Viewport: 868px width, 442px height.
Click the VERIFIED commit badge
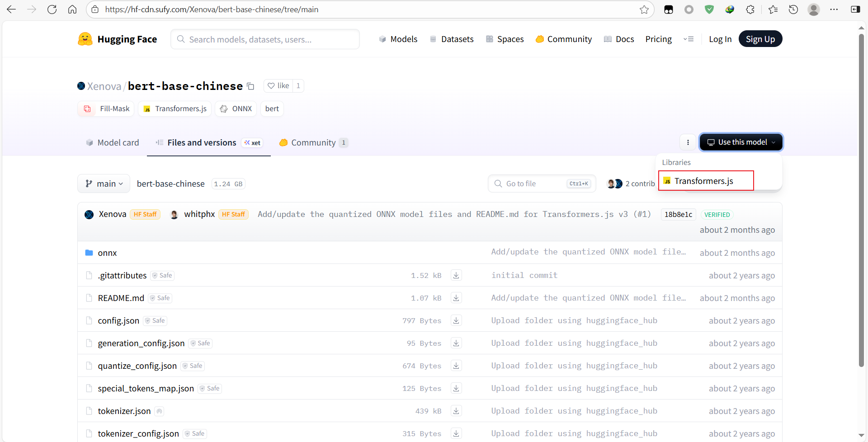(717, 215)
